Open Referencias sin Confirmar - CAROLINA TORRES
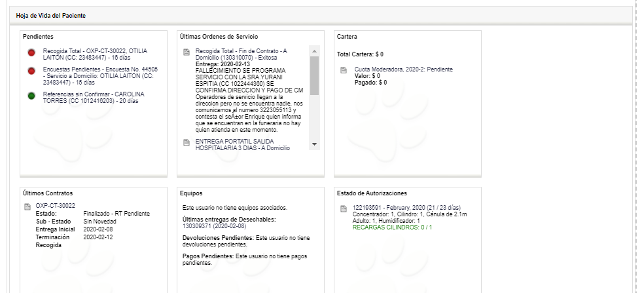 pos(94,98)
